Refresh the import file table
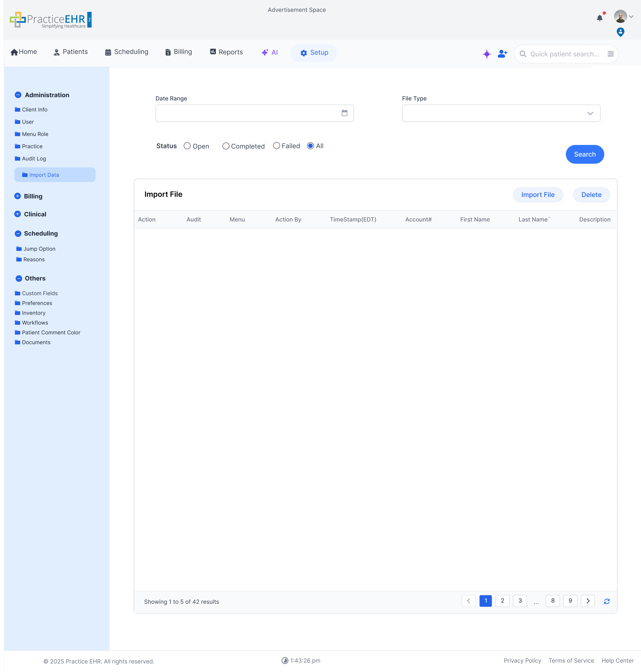The height and width of the screenshot is (672, 641). (607, 601)
